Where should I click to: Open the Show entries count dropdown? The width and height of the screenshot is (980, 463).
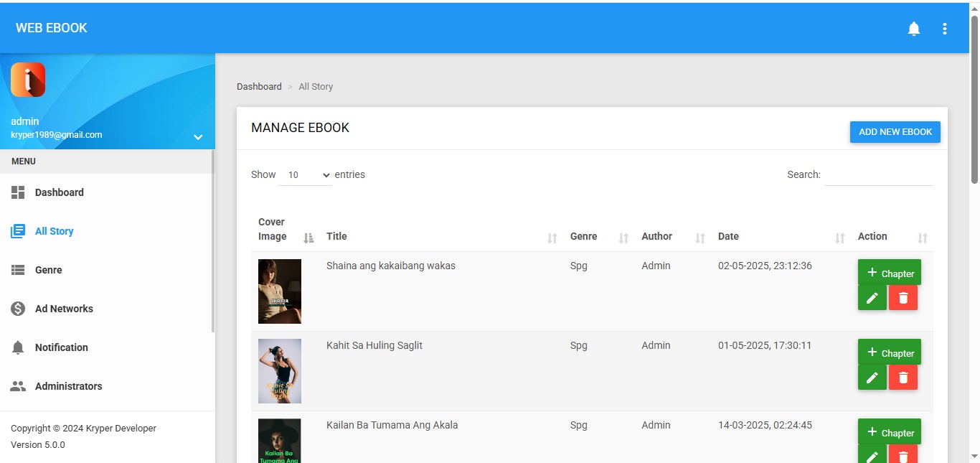click(x=305, y=175)
